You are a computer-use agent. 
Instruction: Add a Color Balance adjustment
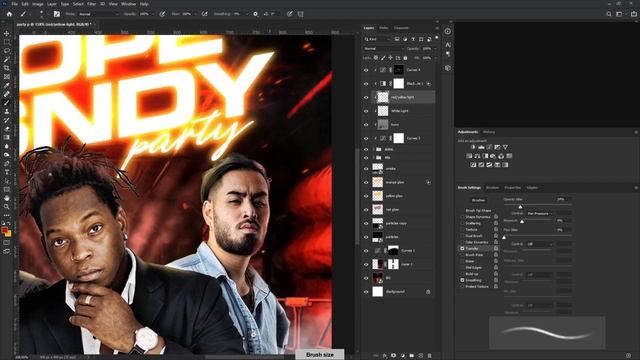click(x=477, y=156)
